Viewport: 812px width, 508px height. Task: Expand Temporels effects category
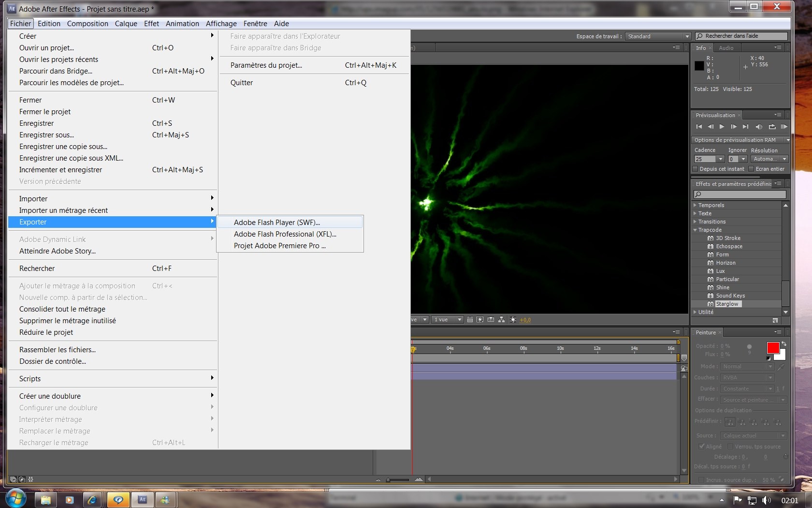[695, 205]
